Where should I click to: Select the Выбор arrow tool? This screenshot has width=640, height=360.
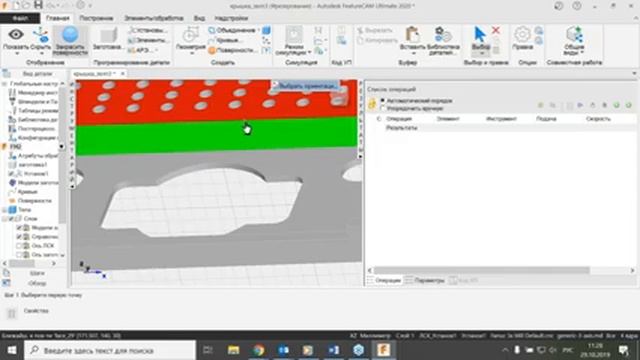click(480, 35)
